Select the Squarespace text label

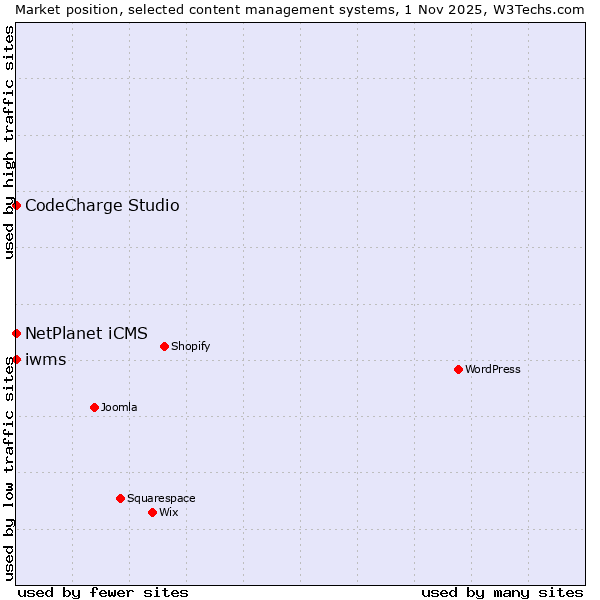[161, 498]
